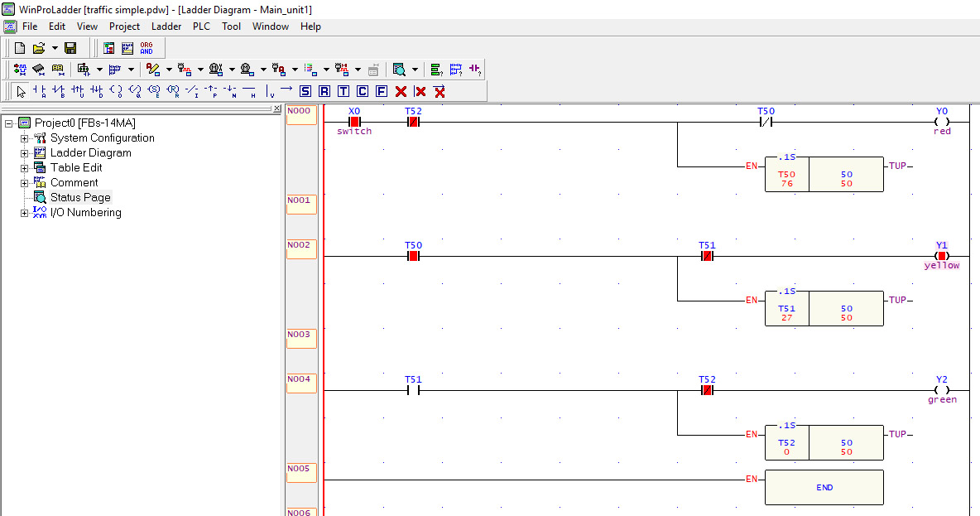
Task: Pick the horizontal line drawing tool
Action: click(x=247, y=91)
